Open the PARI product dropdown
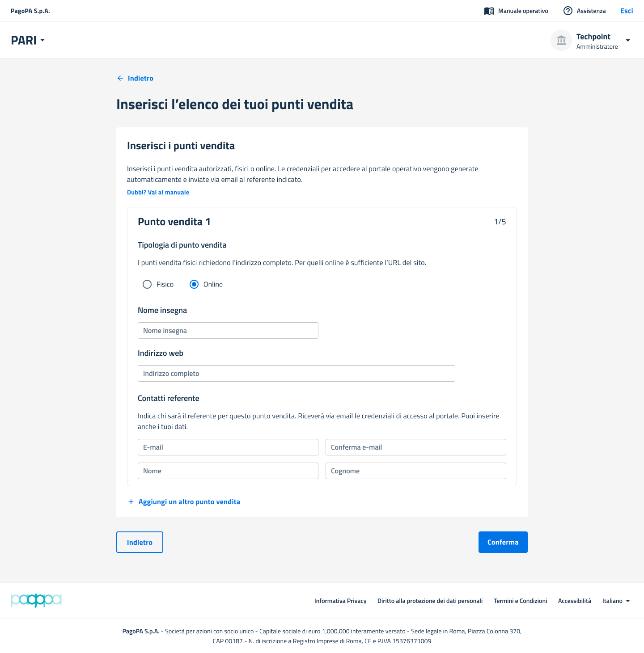This screenshot has height=653, width=644. click(x=28, y=40)
